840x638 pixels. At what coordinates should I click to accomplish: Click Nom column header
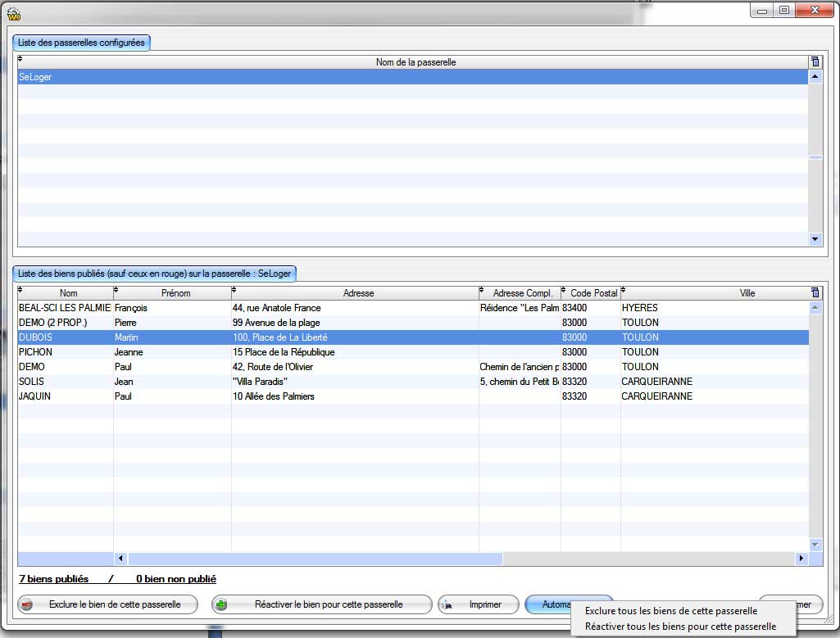click(x=68, y=293)
